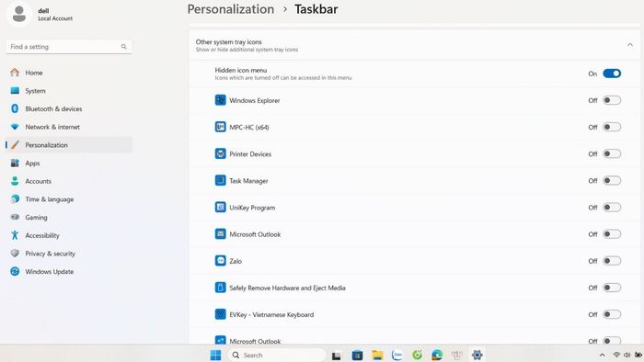Turn off the Hidden icon menu switch
The width and height of the screenshot is (644, 362).
pos(612,74)
